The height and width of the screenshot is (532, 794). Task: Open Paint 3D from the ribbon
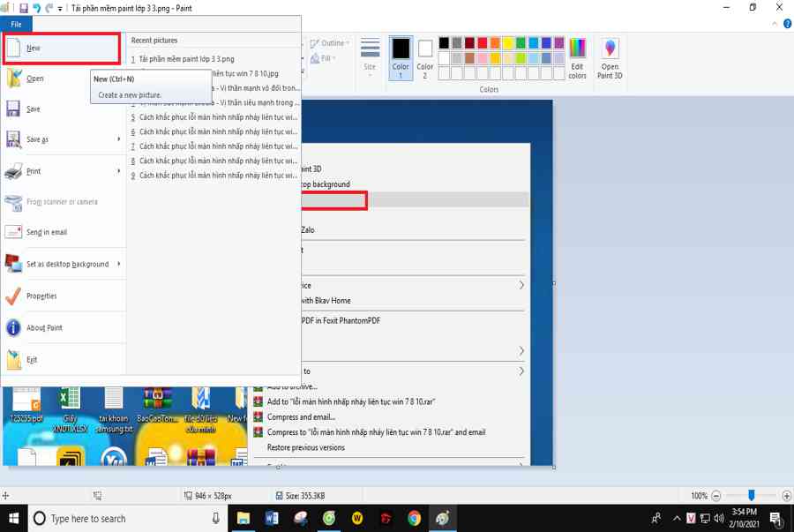coord(610,58)
